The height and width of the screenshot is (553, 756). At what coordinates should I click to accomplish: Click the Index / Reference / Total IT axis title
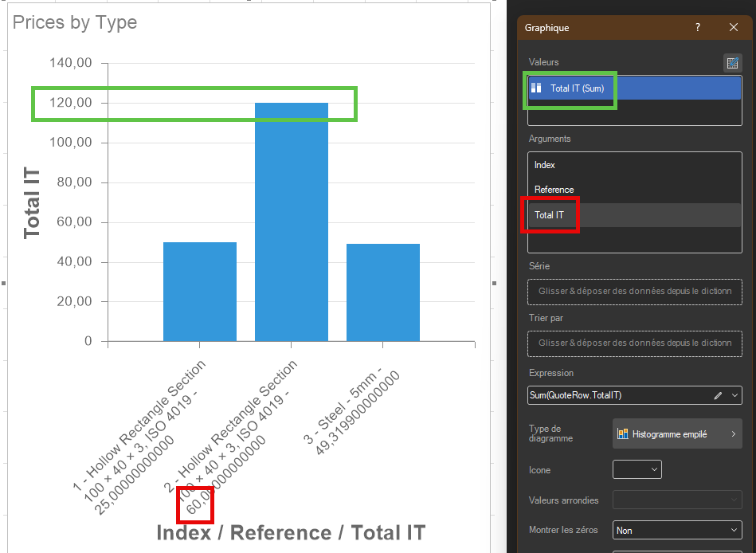click(291, 533)
